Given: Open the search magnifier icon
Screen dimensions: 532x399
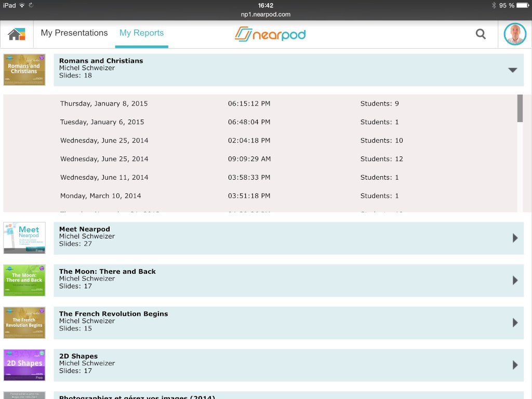Looking at the screenshot, I should click(481, 34).
